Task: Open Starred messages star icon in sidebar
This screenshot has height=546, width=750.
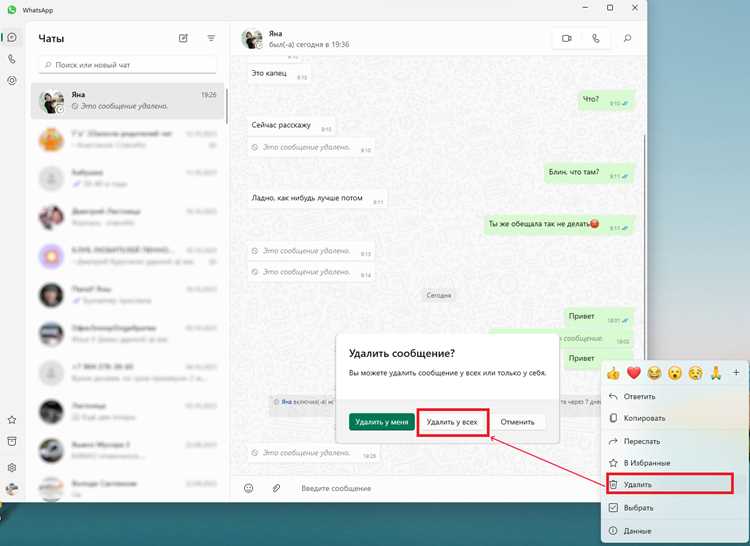Action: click(12, 420)
